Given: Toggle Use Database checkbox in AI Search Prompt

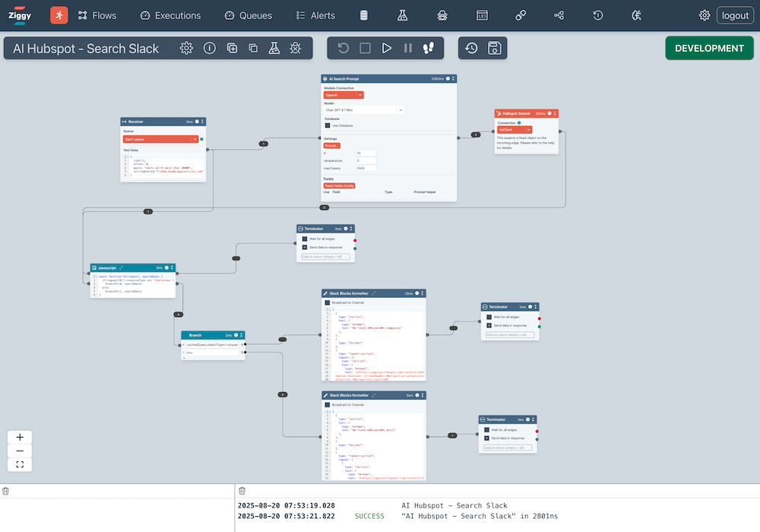Looking at the screenshot, I should (328, 125).
